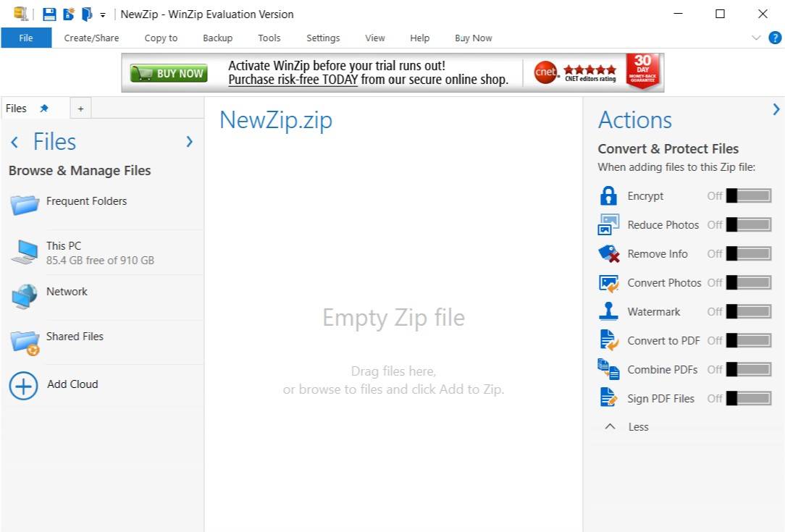Viewport: 785px width, 532px height.
Task: Open the Copy to tab
Action: 161,38
